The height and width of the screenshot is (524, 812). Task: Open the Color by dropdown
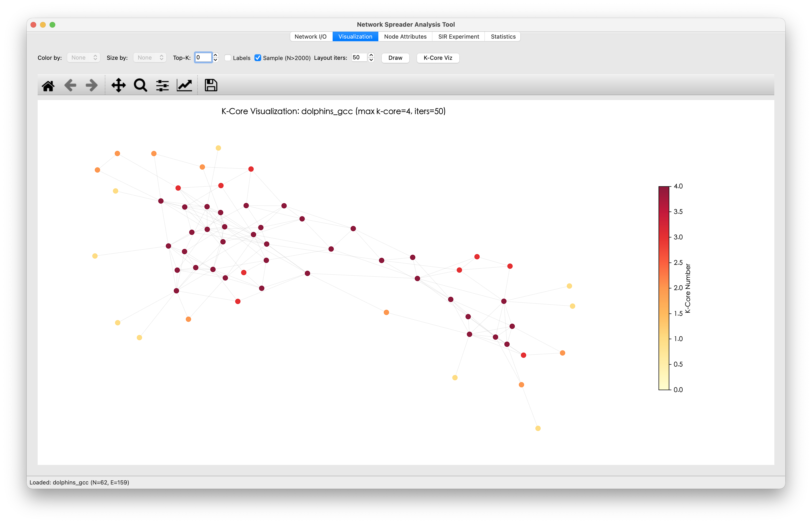tap(83, 58)
